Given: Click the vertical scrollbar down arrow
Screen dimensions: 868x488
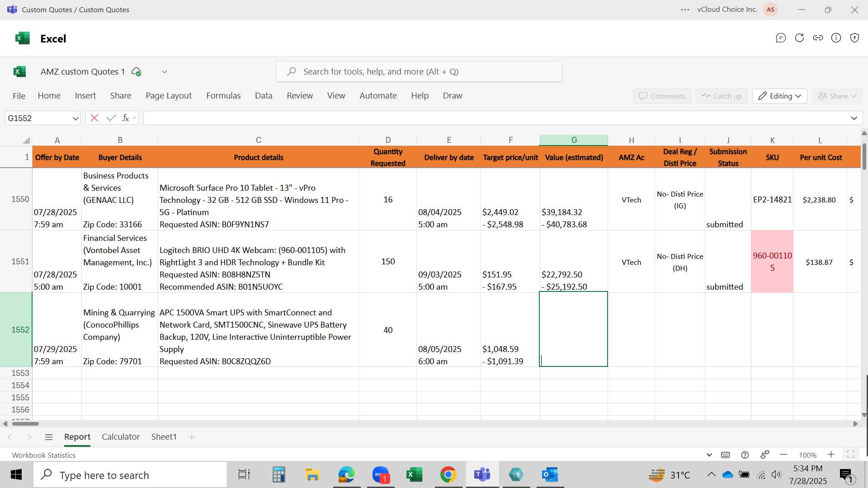Looking at the screenshot, I should point(864,415).
